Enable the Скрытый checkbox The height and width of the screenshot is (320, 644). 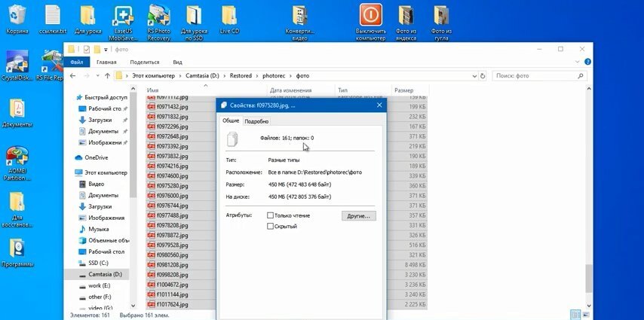coord(270,226)
